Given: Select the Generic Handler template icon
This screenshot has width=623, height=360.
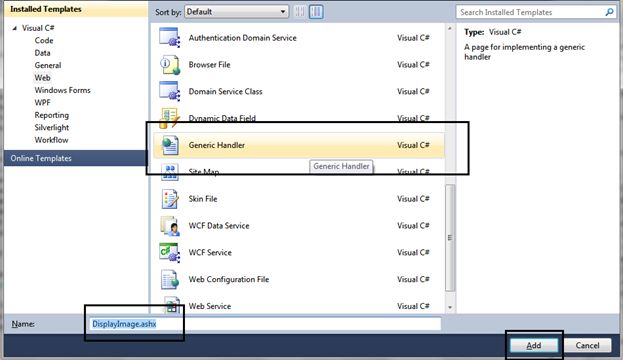Looking at the screenshot, I should coord(170,145).
